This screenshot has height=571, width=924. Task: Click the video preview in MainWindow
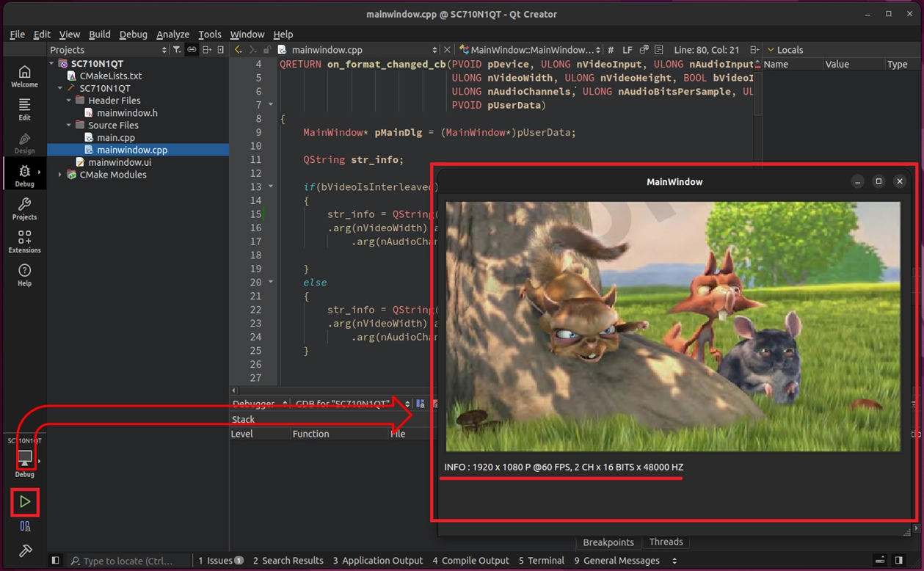click(673, 327)
